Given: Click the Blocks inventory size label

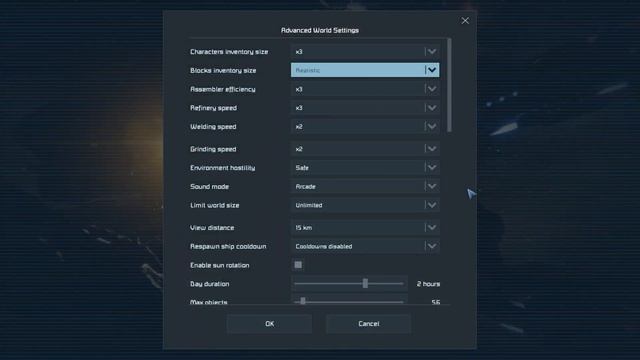Looking at the screenshot, I should click(223, 71).
